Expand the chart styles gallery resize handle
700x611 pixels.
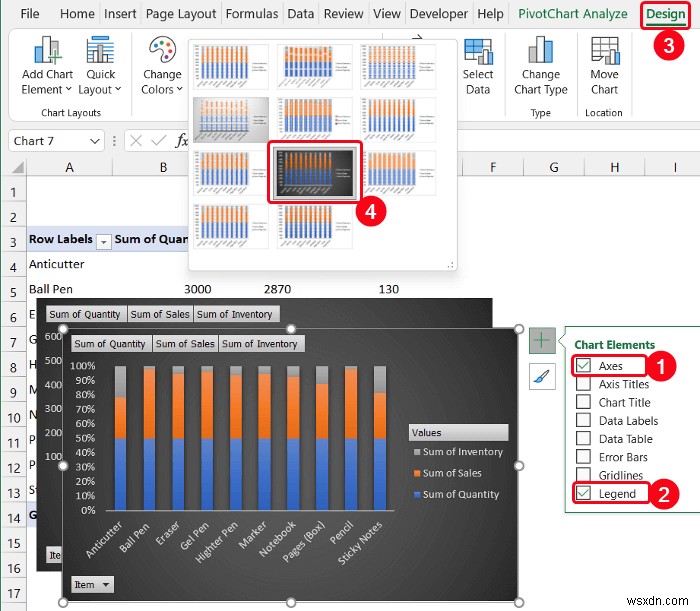pyautogui.click(x=450, y=265)
